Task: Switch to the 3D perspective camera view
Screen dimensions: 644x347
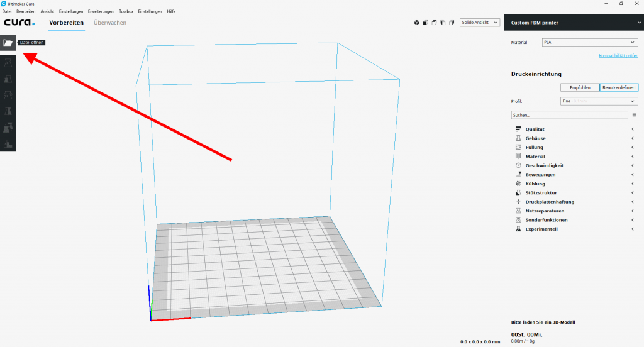Action: pyautogui.click(x=416, y=23)
